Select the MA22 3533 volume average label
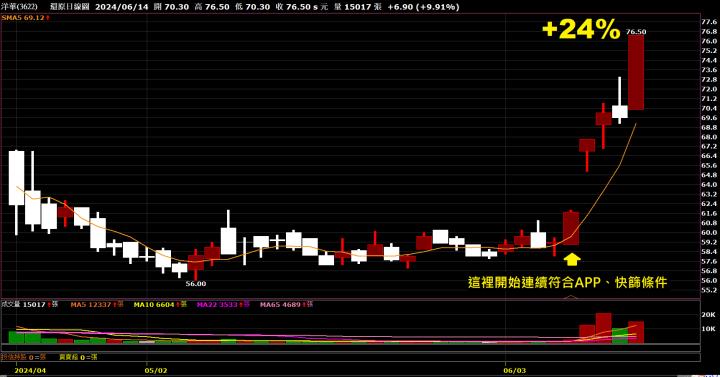 click(x=217, y=304)
